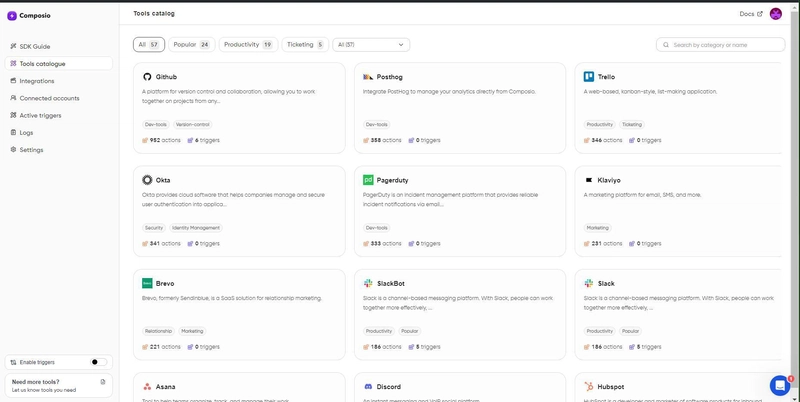Open Active triggers page
Screen dimensions: 800x402
tap(59, 116)
